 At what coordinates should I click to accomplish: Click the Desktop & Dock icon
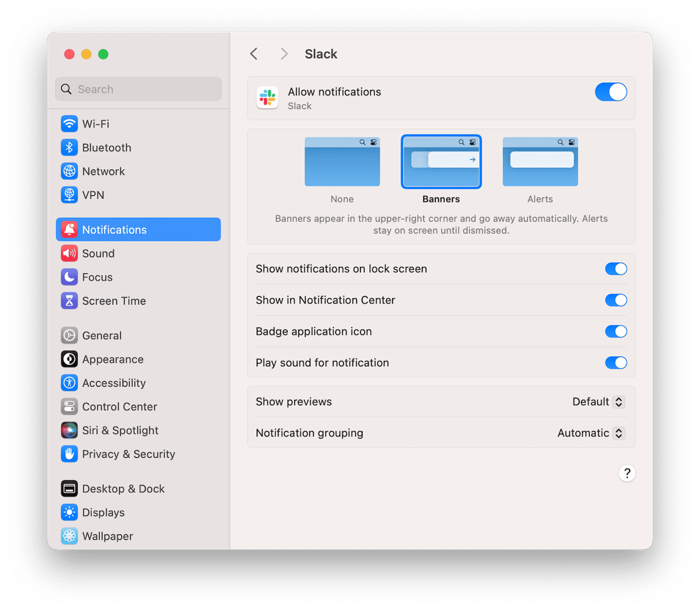pyautogui.click(x=69, y=488)
